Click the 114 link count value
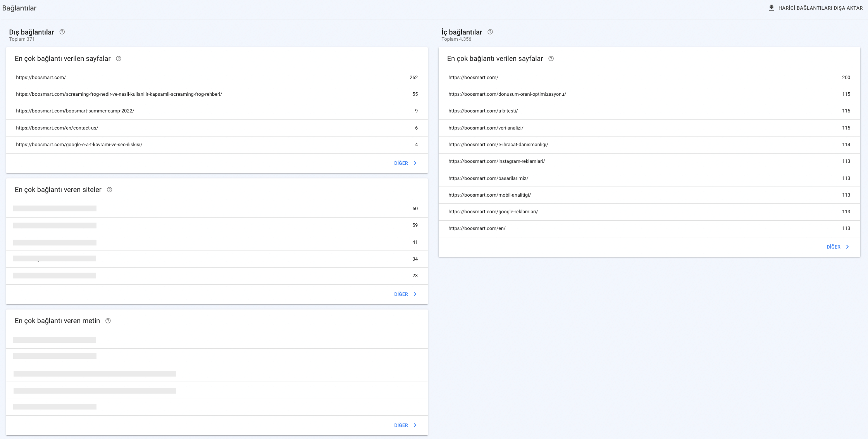The image size is (868, 439). (x=846, y=145)
